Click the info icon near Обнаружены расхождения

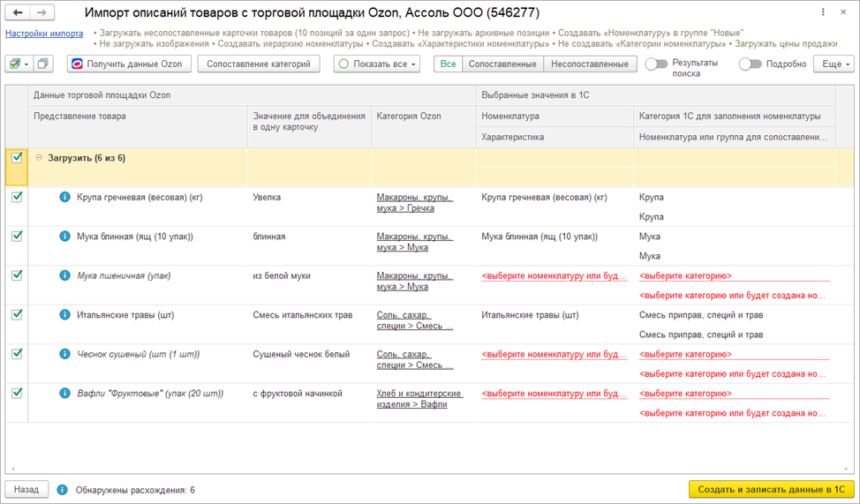tap(62, 490)
